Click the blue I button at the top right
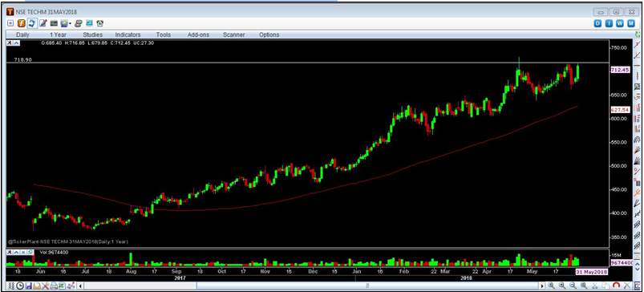This screenshot has width=644, height=292. (x=609, y=24)
